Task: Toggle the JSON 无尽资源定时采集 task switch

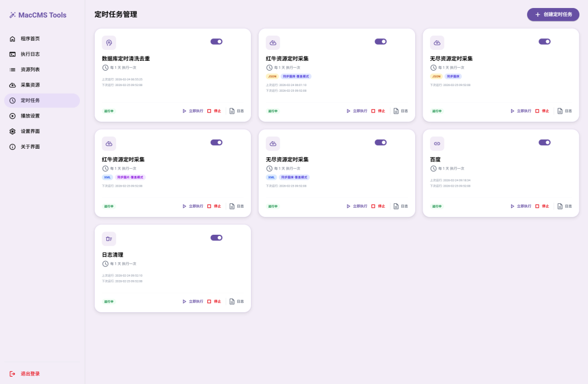Action: (544, 41)
